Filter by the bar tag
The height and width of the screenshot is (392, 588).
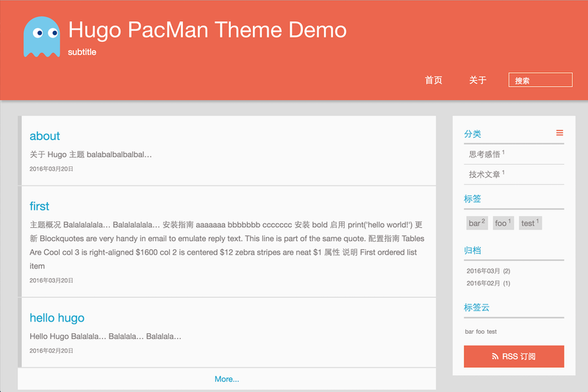click(477, 223)
